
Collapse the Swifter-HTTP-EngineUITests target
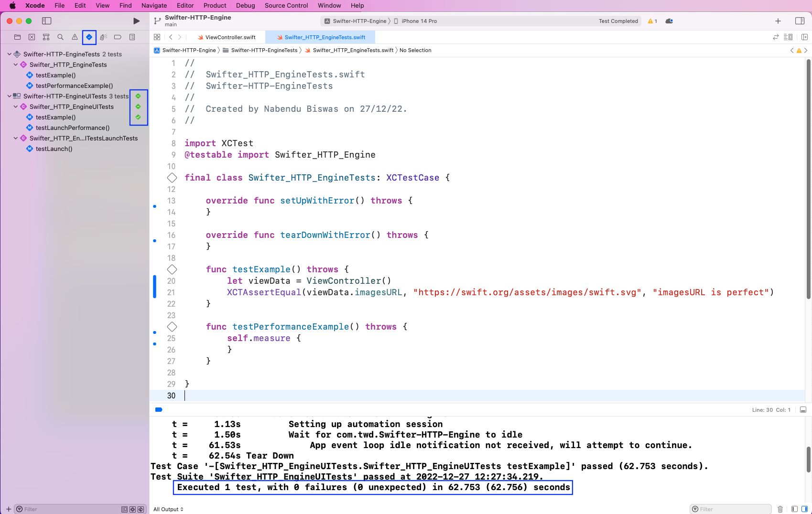[x=9, y=96]
